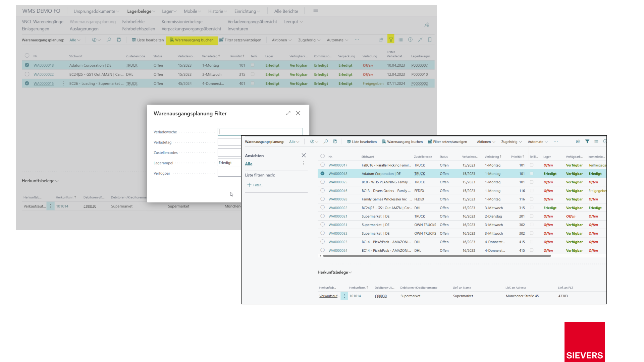Click highlighted Warenausgang buchen button
This screenshot has width=644, height=362.
point(192,40)
